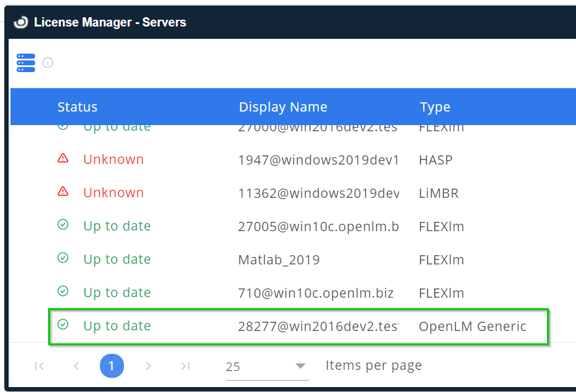Click green check icon for Matlab_2019 row
The image size is (576, 392).
click(x=63, y=259)
